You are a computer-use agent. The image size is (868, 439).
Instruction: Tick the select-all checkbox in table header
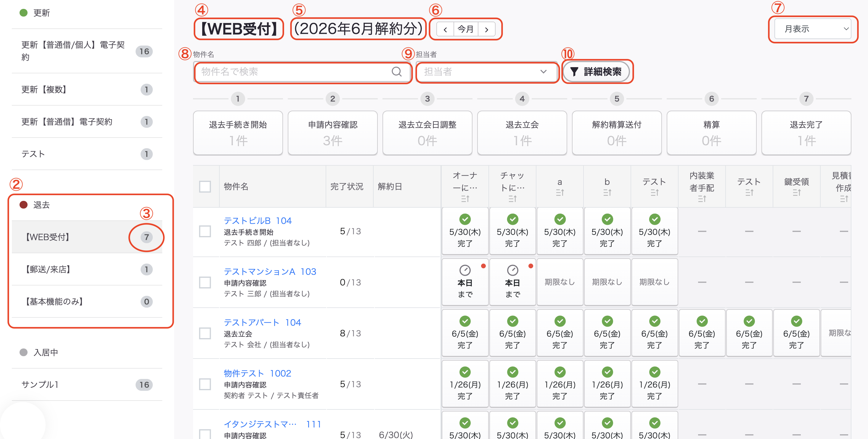point(205,186)
